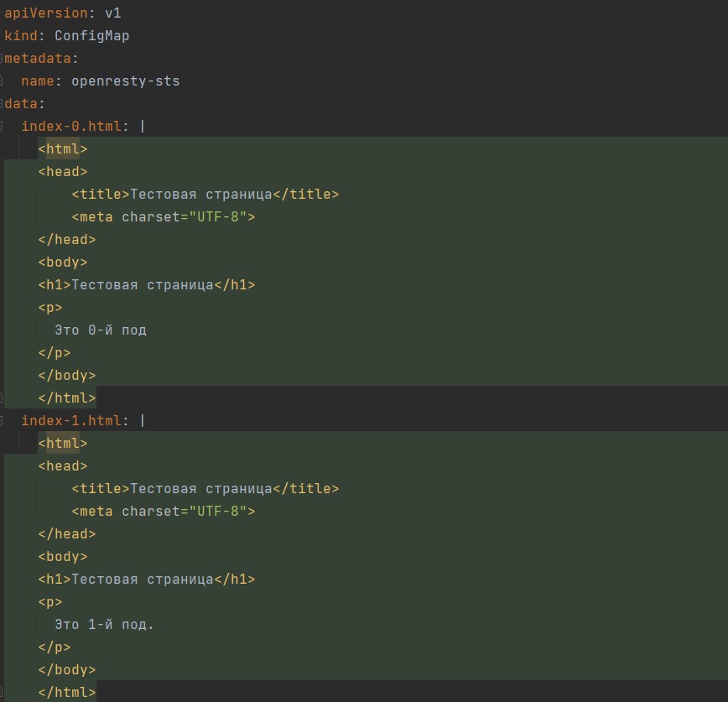
Task: Click the "UTF-8" string in index-1.html block
Action: (x=218, y=511)
